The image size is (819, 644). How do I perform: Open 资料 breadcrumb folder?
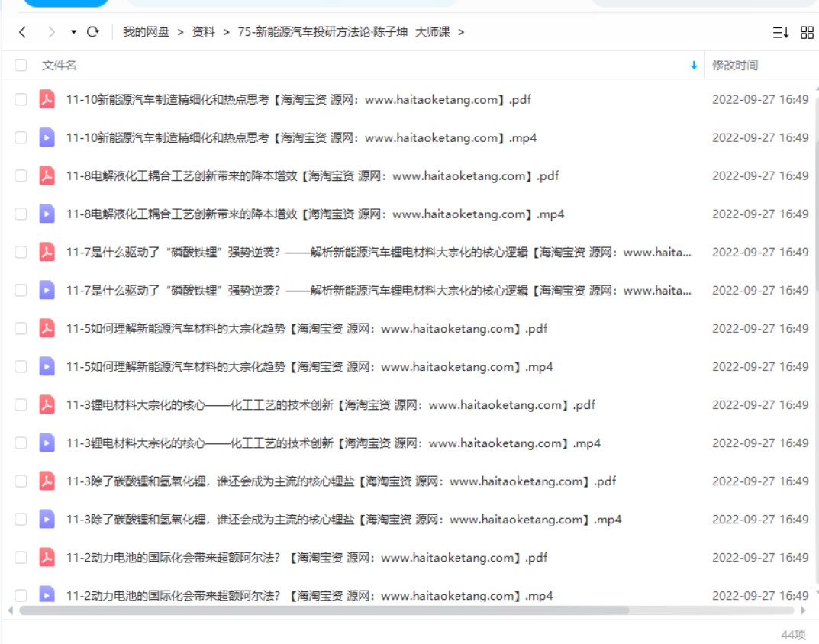click(203, 32)
